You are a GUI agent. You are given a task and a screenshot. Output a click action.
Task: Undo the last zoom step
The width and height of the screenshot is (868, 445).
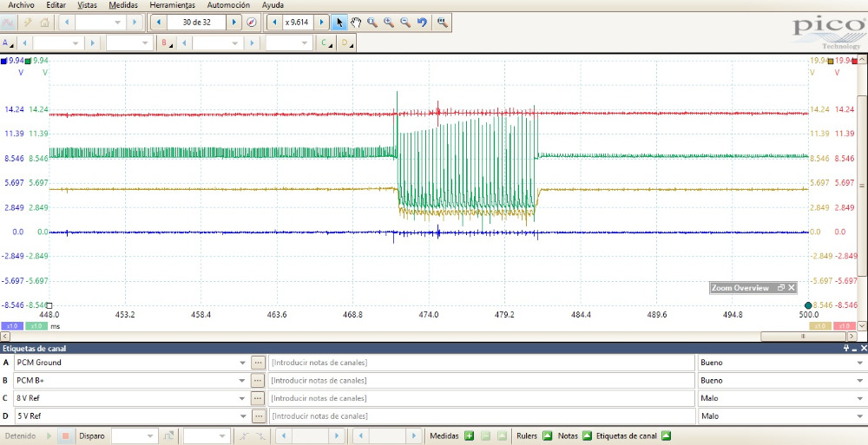point(422,22)
